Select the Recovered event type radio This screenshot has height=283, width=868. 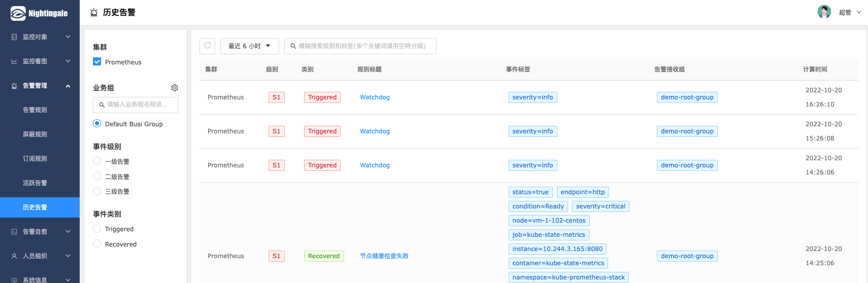(97, 244)
